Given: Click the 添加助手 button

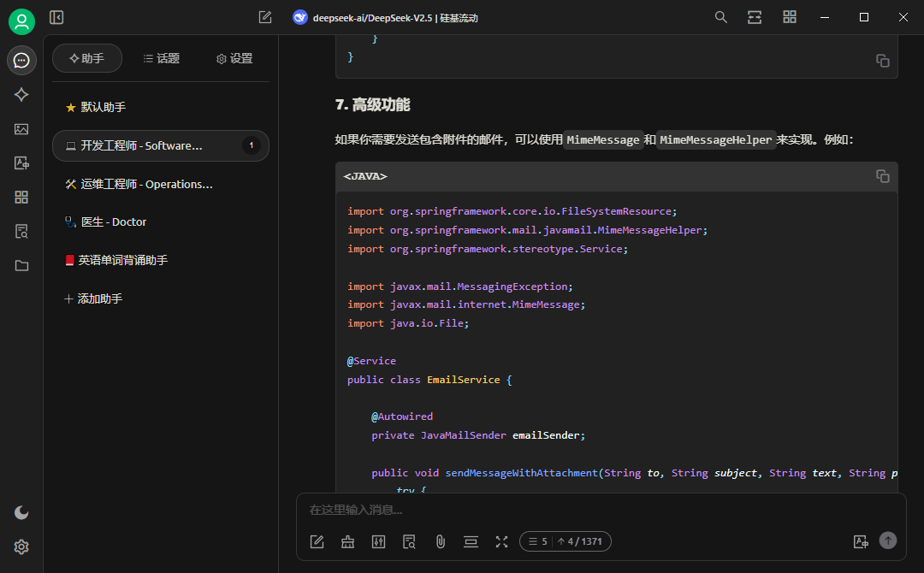Looking at the screenshot, I should tap(94, 298).
